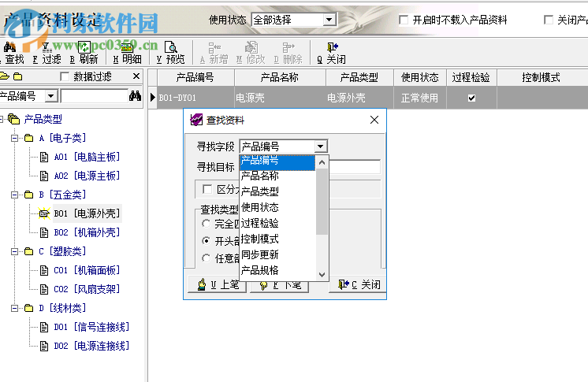Screen dimensions: 588x382
Task: Collapse the A [电子类] tree node
Action: (x=14, y=138)
